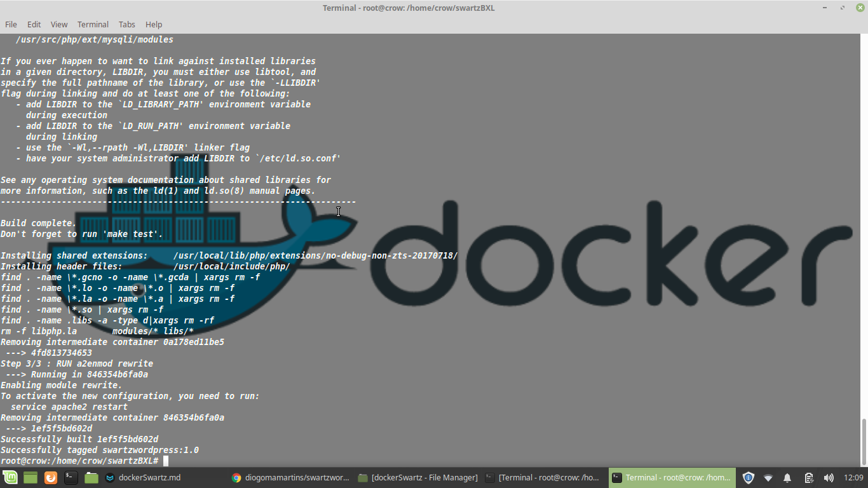Open the volume speaker tray icon
This screenshot has width=868, height=488.
coord(828,478)
